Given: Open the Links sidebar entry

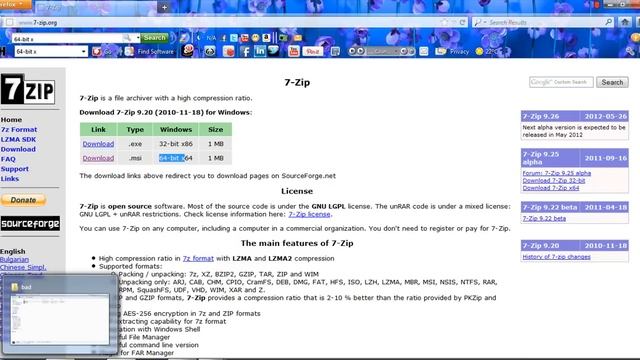Looking at the screenshot, I should [10, 178].
